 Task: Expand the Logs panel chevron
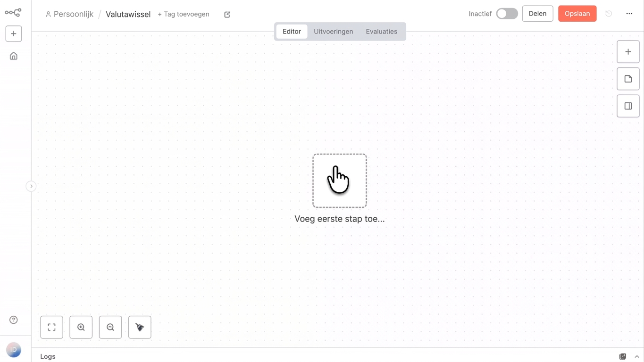637,357
